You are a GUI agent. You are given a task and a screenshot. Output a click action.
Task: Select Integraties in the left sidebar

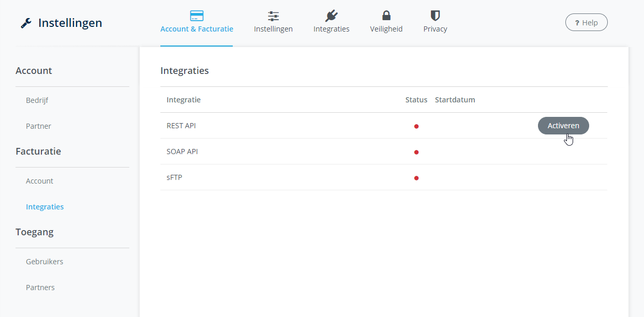coord(45,207)
